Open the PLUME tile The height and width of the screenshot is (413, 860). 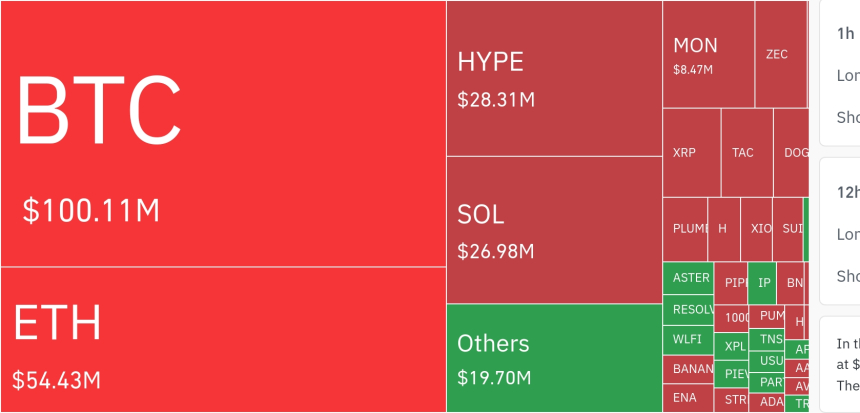[x=685, y=229]
